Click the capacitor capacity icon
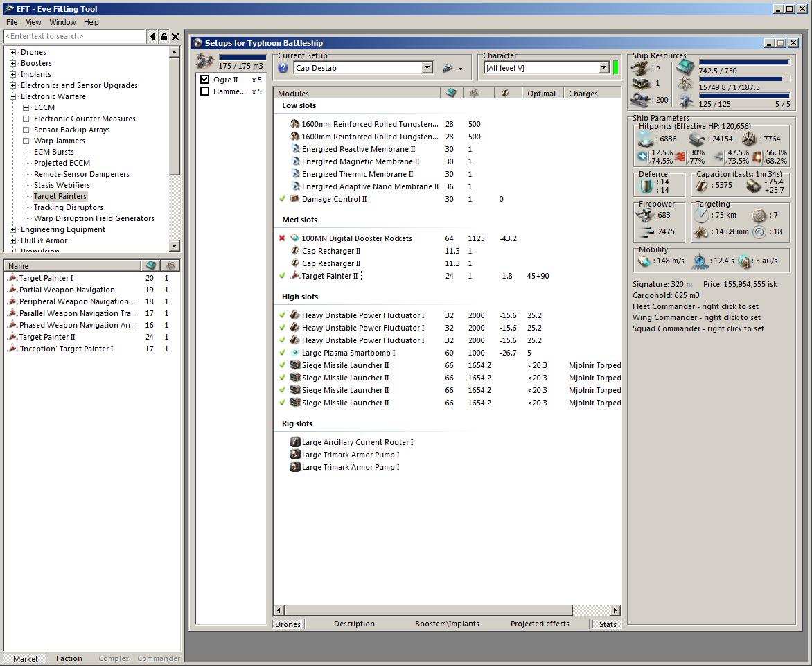Image resolution: width=812 pixels, height=666 pixels. (702, 186)
